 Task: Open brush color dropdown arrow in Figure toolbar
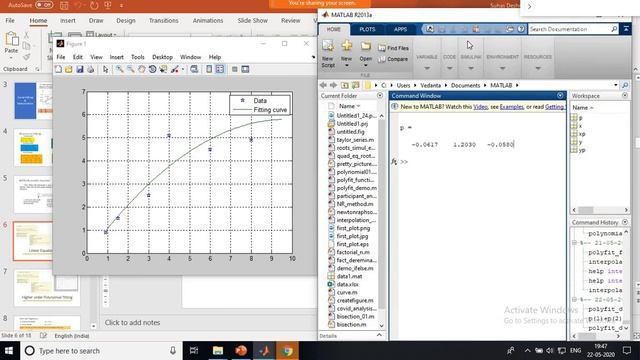point(182,69)
